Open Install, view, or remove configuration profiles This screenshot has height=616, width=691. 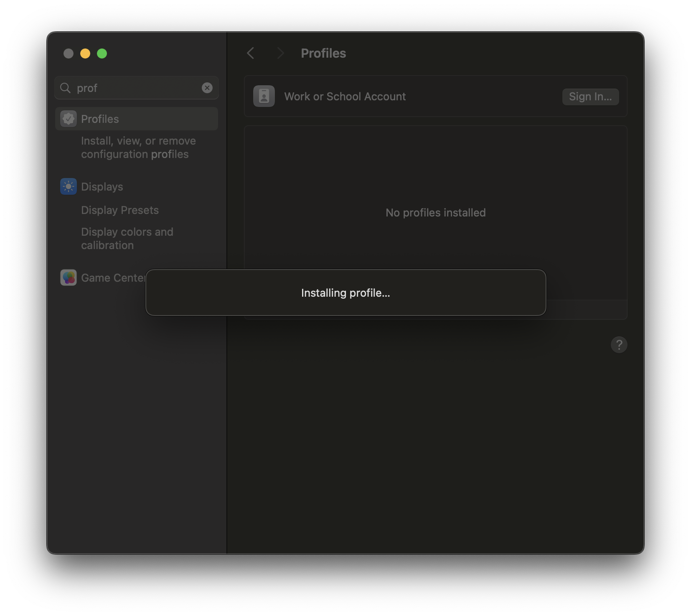point(138,148)
